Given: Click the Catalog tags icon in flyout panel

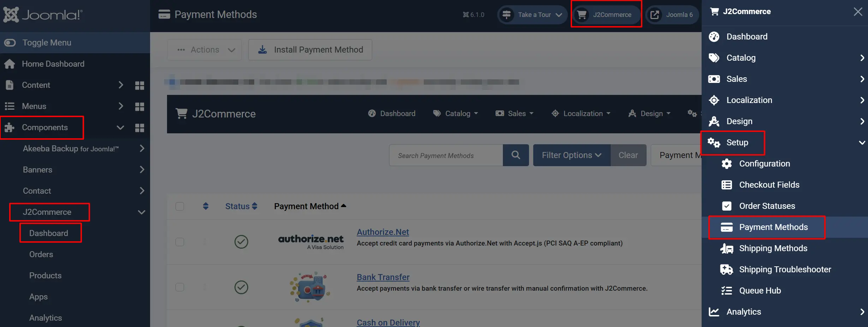Looking at the screenshot, I should 714,58.
